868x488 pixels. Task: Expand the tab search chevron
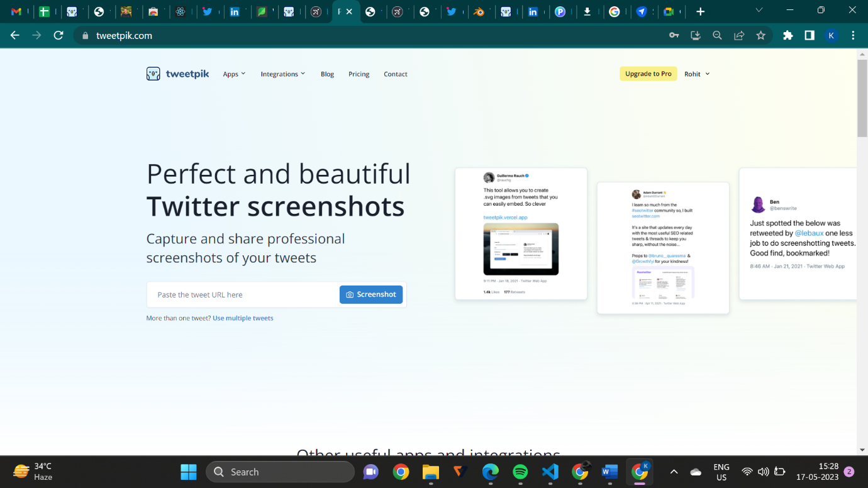(759, 11)
